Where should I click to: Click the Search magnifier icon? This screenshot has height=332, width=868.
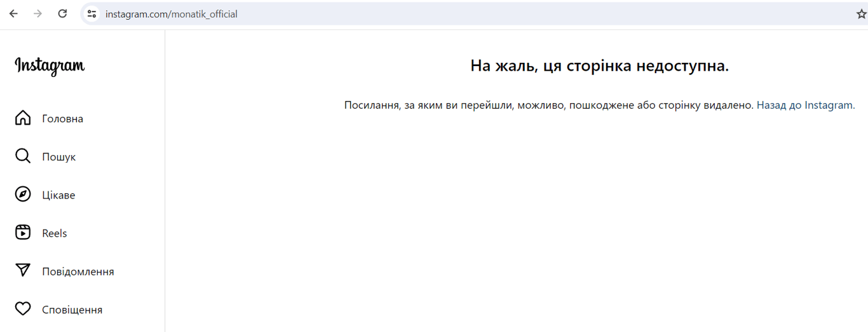coord(23,156)
